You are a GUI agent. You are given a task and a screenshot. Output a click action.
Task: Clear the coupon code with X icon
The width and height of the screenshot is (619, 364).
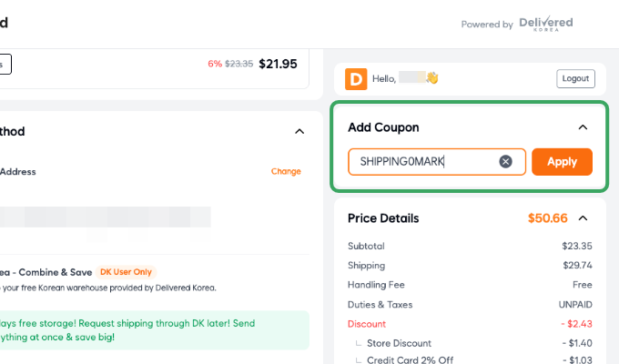pos(505,162)
